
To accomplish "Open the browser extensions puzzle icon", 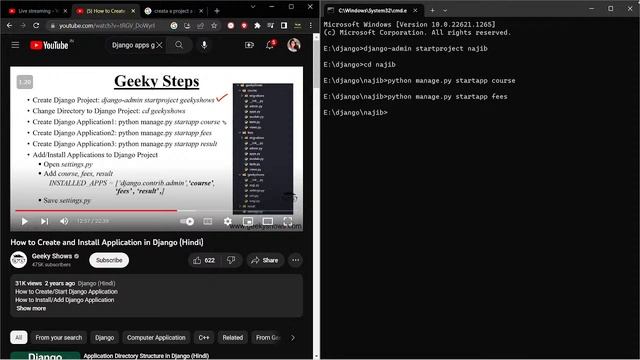I will coord(257,25).
